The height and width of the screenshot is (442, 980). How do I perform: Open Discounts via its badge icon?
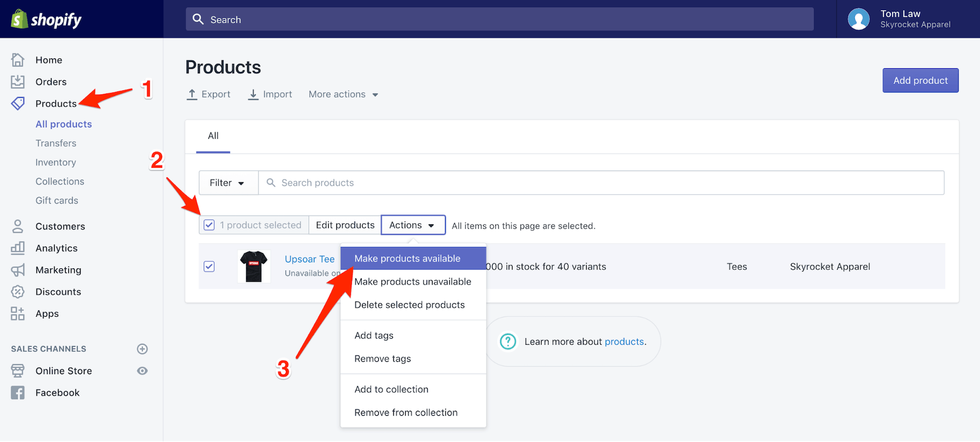pos(18,291)
